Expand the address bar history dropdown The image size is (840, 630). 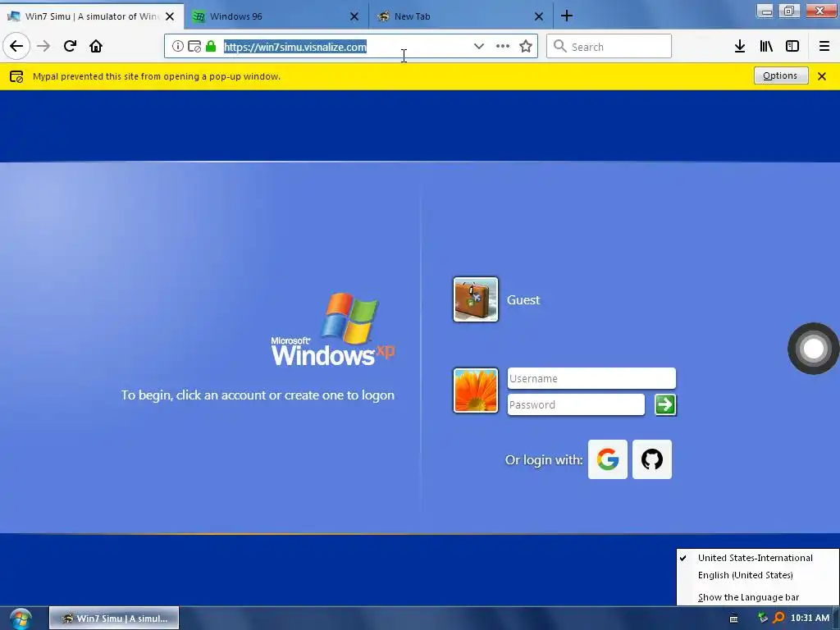[x=479, y=47]
